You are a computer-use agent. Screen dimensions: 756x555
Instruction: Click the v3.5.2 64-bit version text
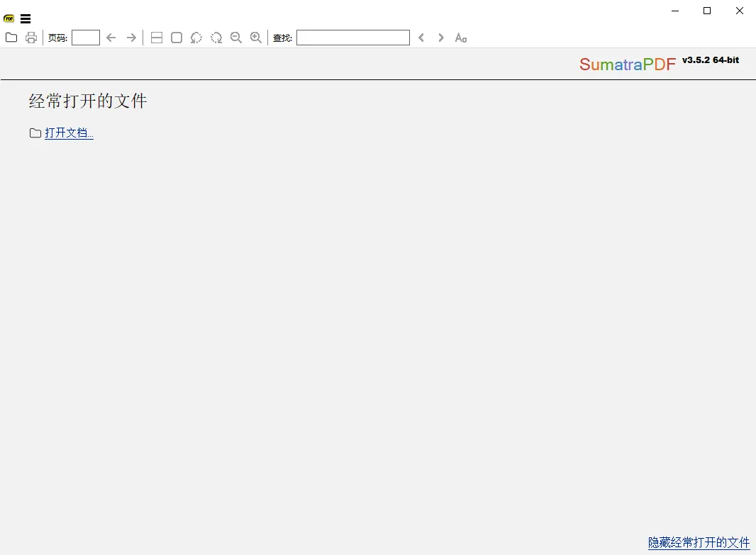pyautogui.click(x=710, y=60)
